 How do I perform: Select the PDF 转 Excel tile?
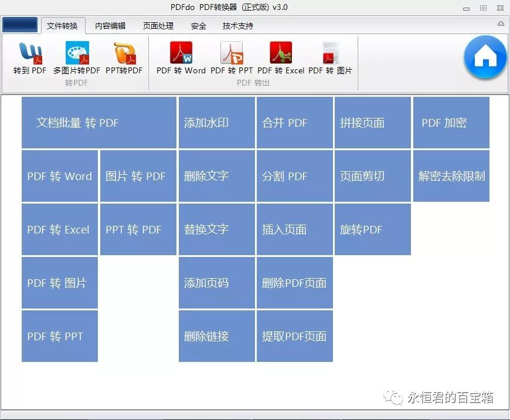point(60,229)
